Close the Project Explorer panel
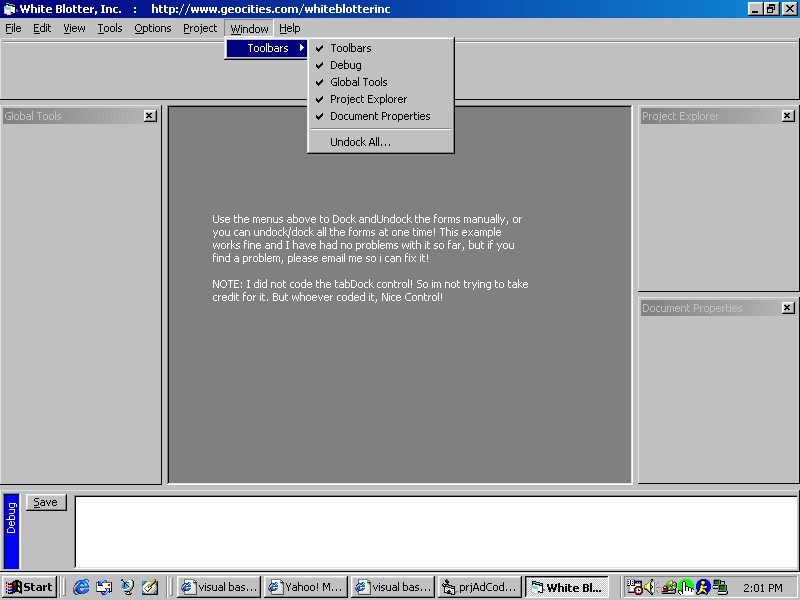Viewport: 800px width, 600px height. click(788, 116)
